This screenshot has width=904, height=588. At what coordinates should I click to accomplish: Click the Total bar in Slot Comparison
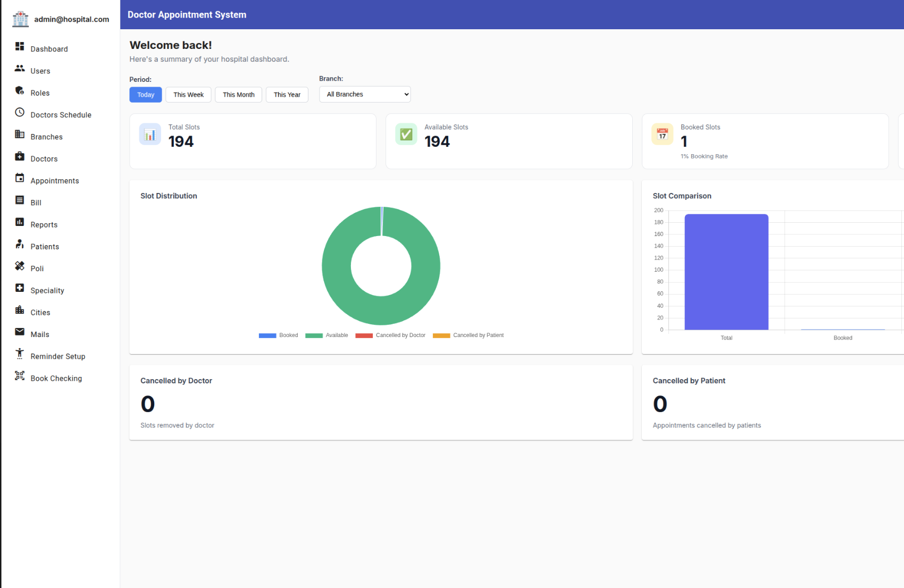726,272
